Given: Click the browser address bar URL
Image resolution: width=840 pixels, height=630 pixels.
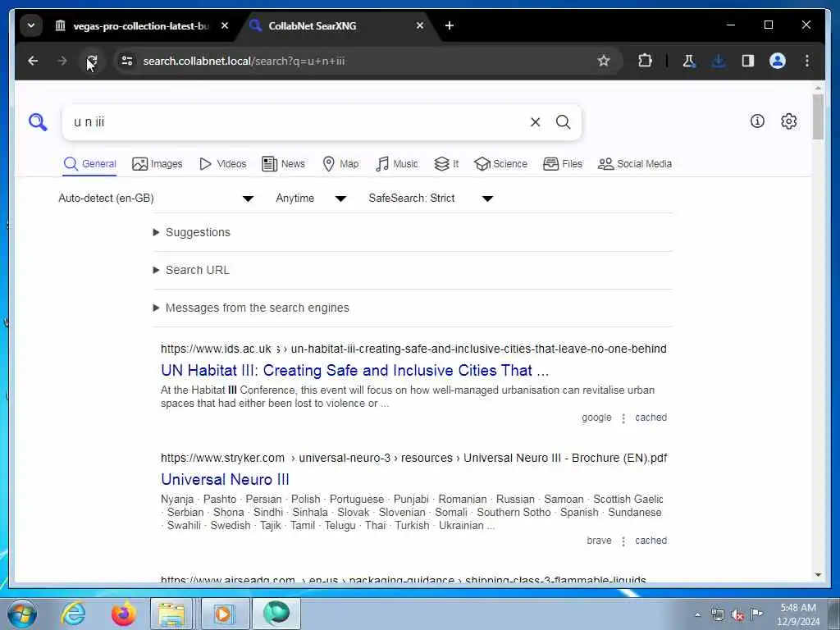Looking at the screenshot, I should point(244,61).
